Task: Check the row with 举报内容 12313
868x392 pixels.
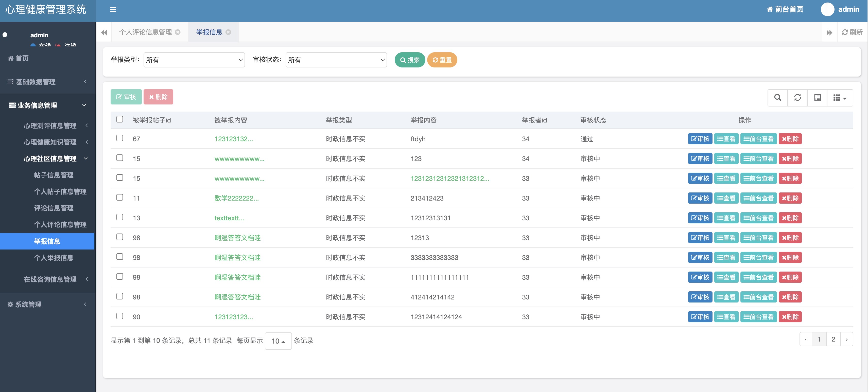Action: pos(120,237)
